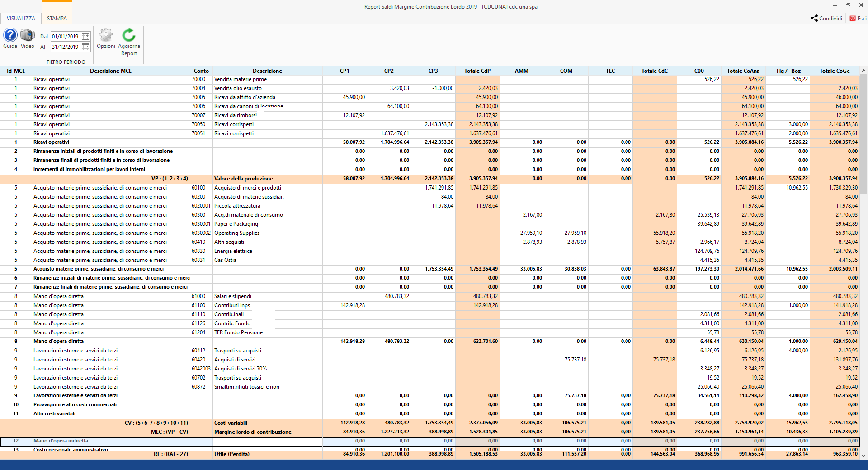The height and width of the screenshot is (470, 868).
Task: Click the COM column header
Action: pos(566,71)
